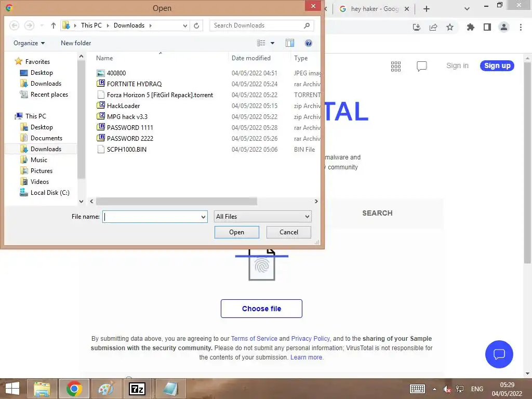This screenshot has width=532, height=399.
Task: Open the dialog help question mark icon
Action: (309, 43)
